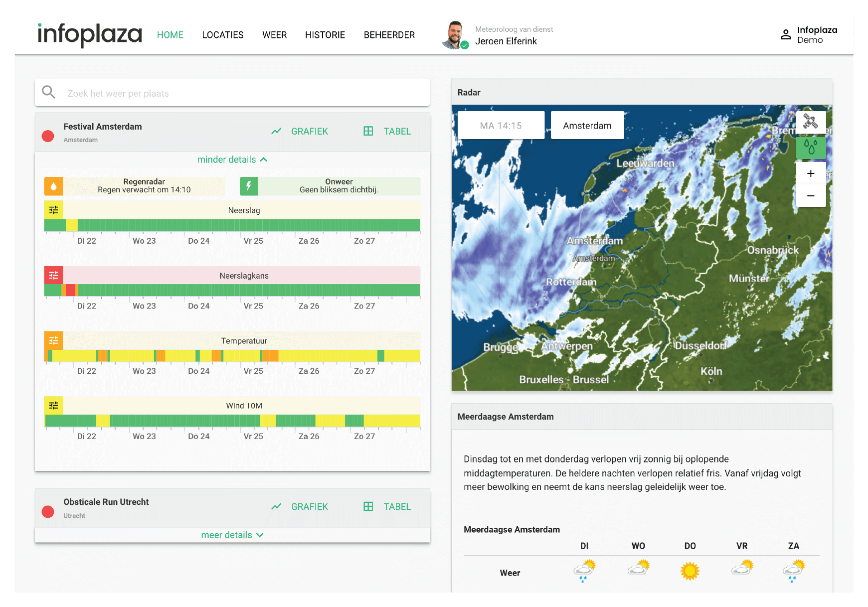Click the Infoplaza Demo account name
Viewport: 868px width, 607px height.
tap(817, 35)
